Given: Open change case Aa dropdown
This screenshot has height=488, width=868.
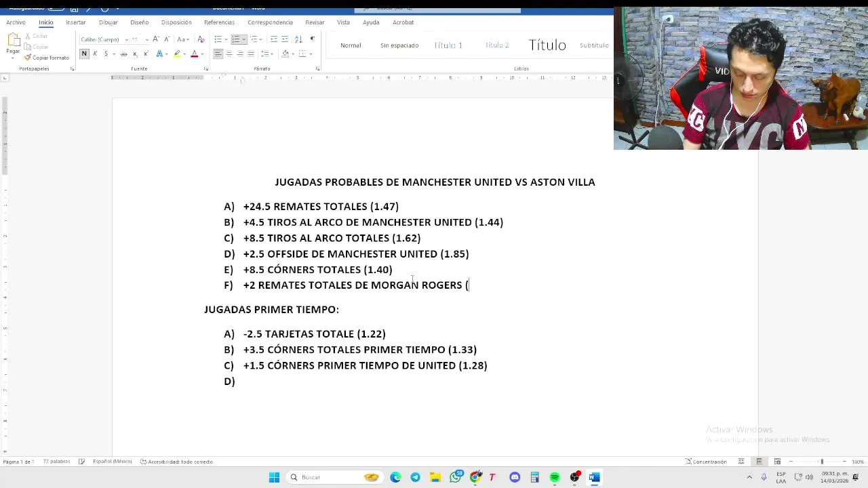Looking at the screenshot, I should tap(182, 39).
